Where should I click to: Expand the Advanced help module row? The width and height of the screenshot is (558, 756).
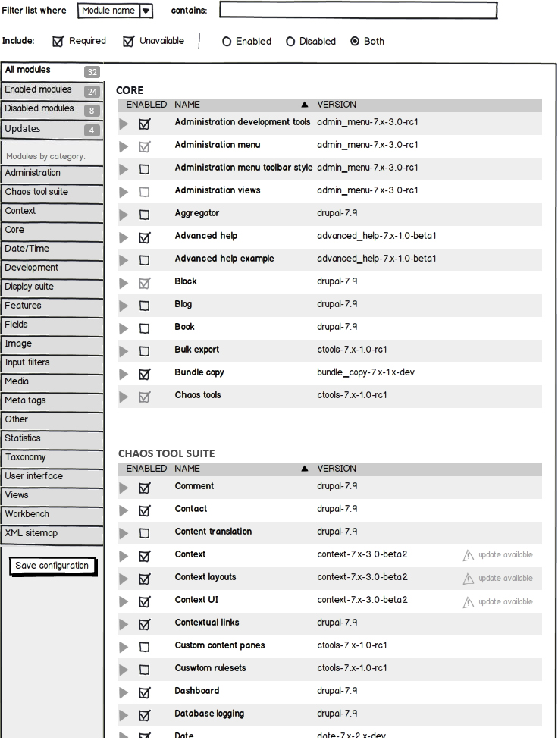(124, 237)
